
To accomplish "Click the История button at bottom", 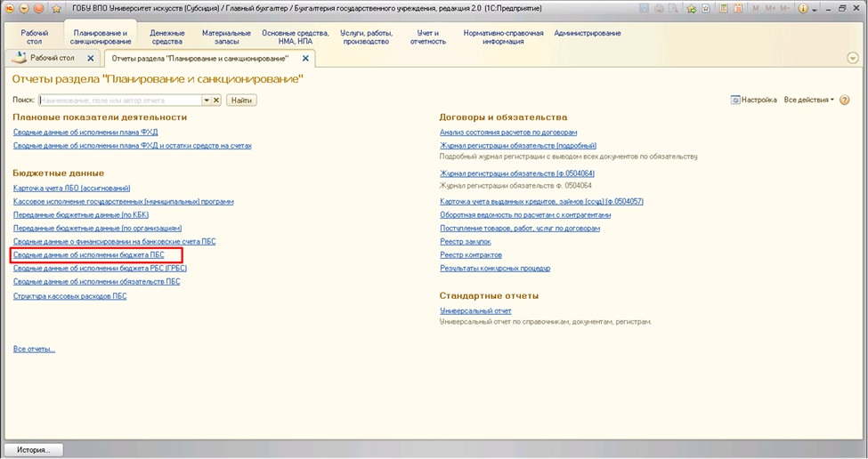I will pyautogui.click(x=33, y=450).
